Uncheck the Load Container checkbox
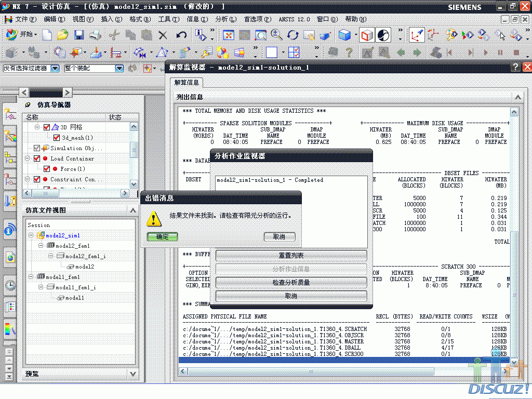 point(37,158)
